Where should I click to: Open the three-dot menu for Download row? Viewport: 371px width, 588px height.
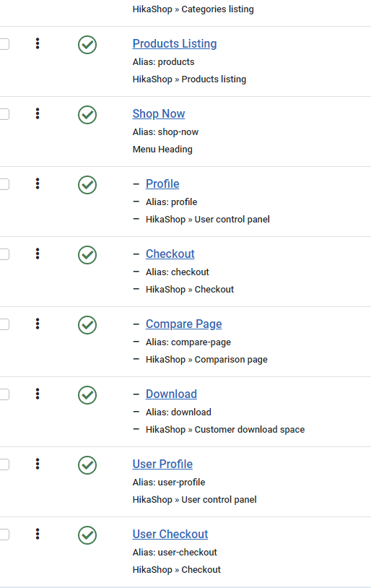[x=38, y=394]
